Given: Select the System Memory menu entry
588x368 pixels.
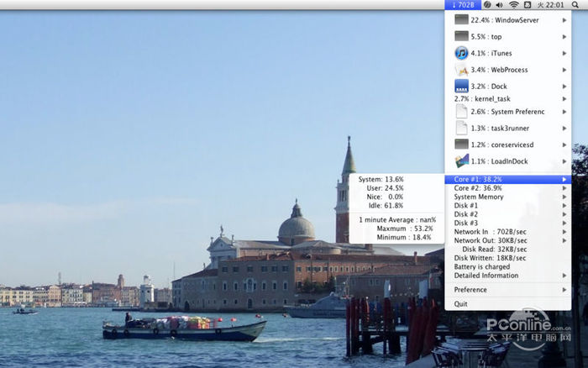Looking at the screenshot, I should pos(479,197).
